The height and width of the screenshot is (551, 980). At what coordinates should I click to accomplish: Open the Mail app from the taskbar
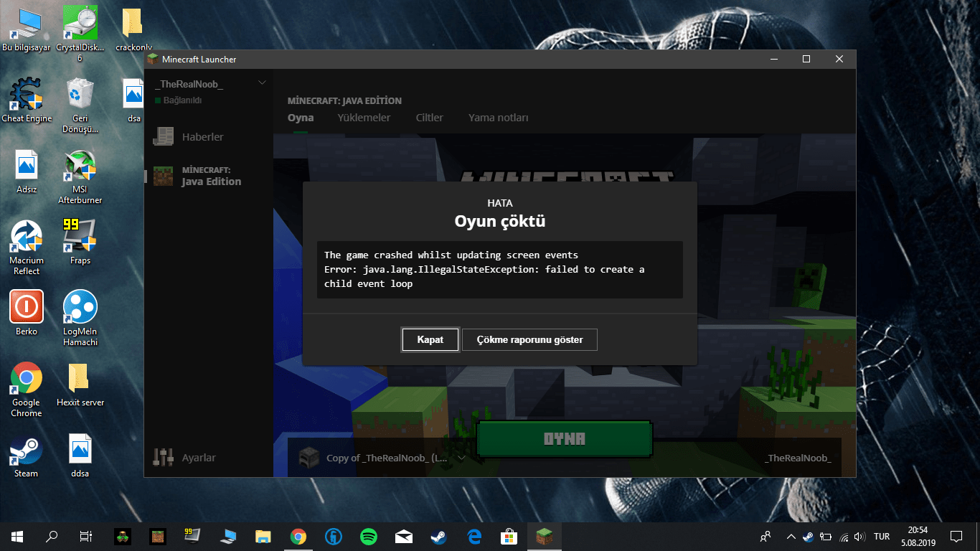coord(404,536)
